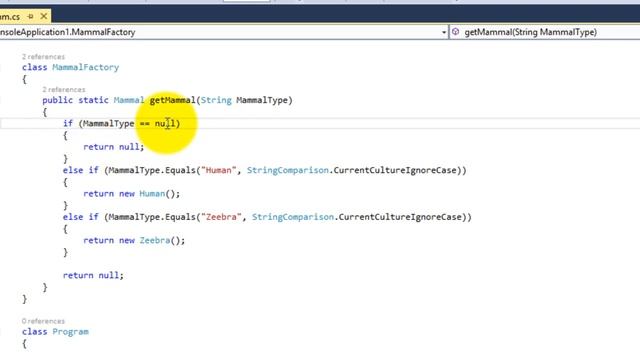The width and height of the screenshot is (640, 360).
Task: Click the String parameter type
Action: pos(216,100)
